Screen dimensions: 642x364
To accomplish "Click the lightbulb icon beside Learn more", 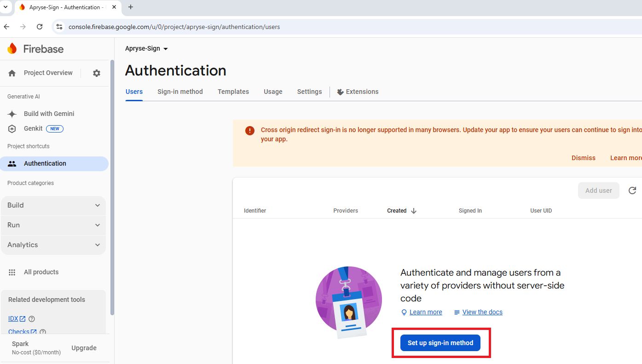I will point(404,312).
